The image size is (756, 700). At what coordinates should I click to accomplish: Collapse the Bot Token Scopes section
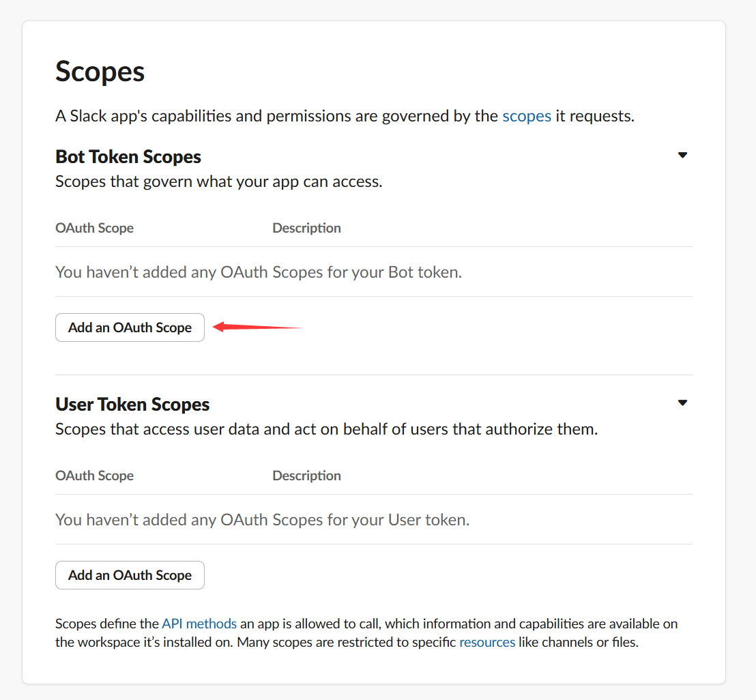(x=682, y=156)
